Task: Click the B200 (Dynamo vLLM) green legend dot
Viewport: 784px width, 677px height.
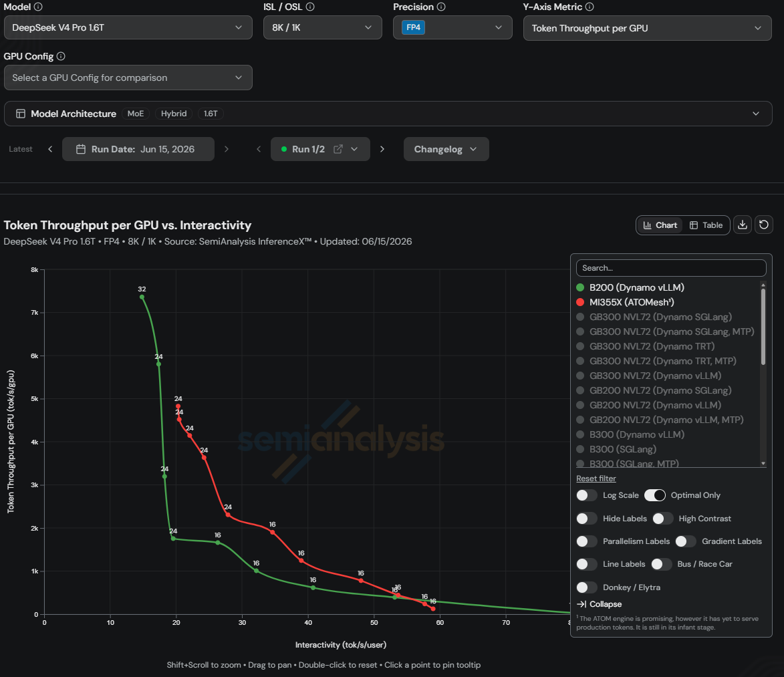Action: pos(580,287)
